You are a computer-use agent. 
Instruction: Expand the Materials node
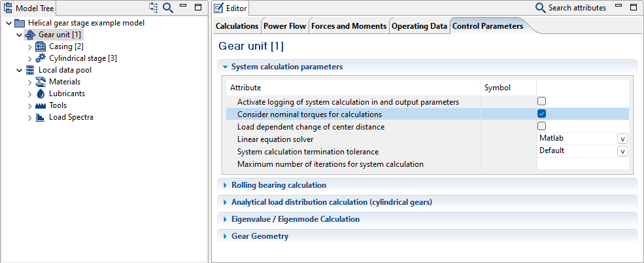(29, 82)
